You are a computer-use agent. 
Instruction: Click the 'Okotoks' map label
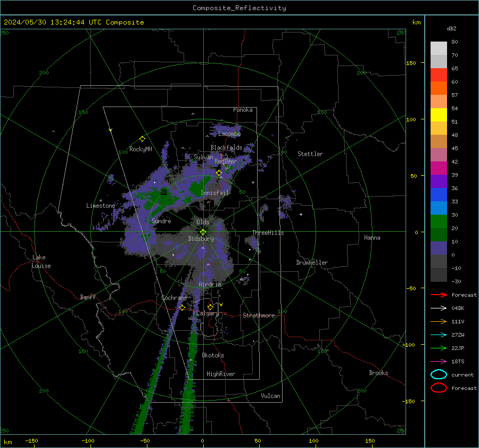coord(213,355)
